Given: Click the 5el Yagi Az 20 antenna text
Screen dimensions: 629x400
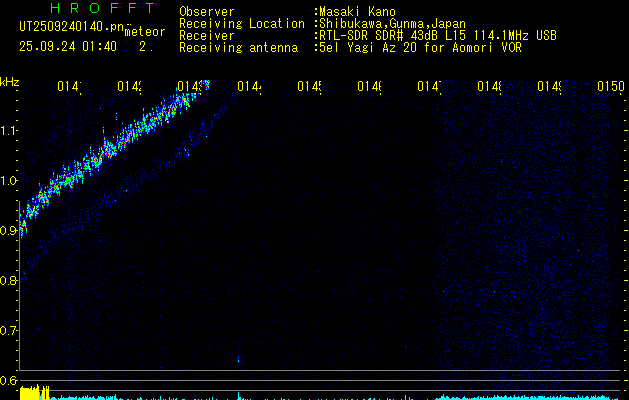Looking at the screenshot, I should coord(420,48).
